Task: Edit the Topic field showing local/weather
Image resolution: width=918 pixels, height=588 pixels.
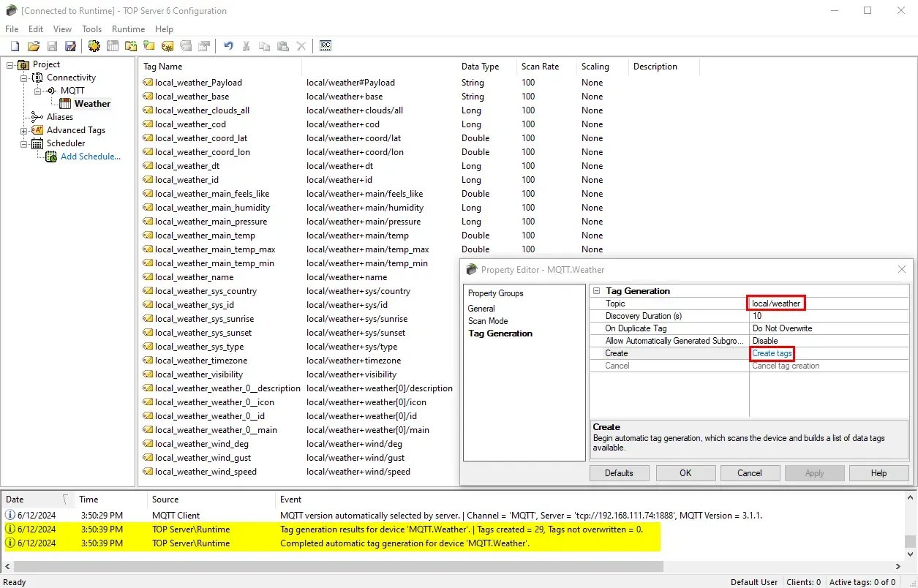Action: pos(775,303)
